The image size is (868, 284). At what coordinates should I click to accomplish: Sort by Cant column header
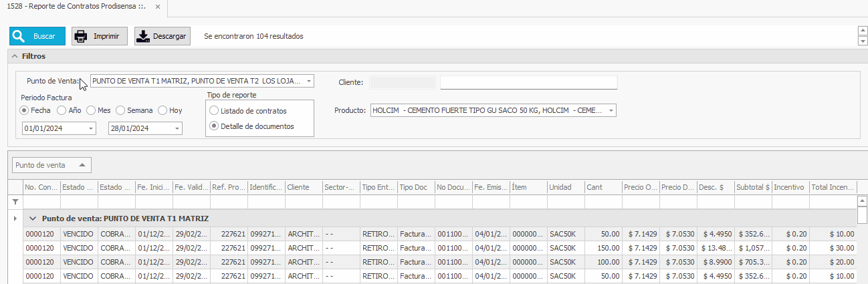pyautogui.click(x=603, y=188)
